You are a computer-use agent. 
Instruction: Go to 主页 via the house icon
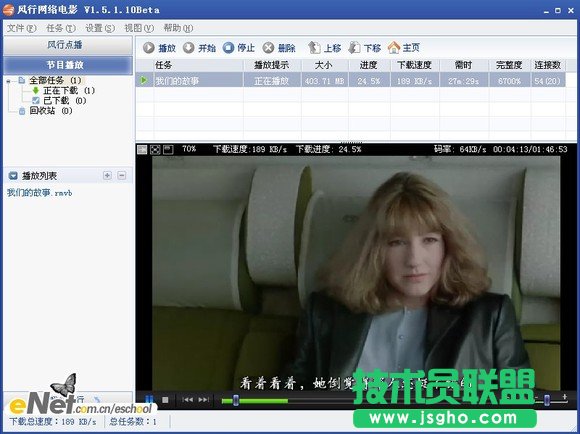pos(404,47)
